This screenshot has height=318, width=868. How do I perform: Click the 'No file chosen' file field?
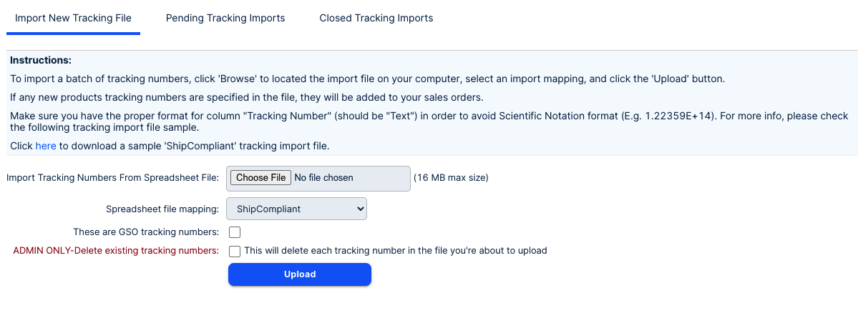pyautogui.click(x=323, y=178)
